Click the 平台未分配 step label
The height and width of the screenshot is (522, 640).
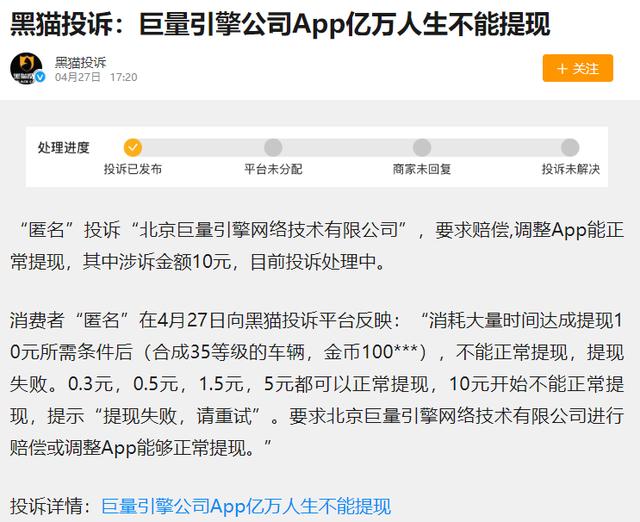click(273, 169)
